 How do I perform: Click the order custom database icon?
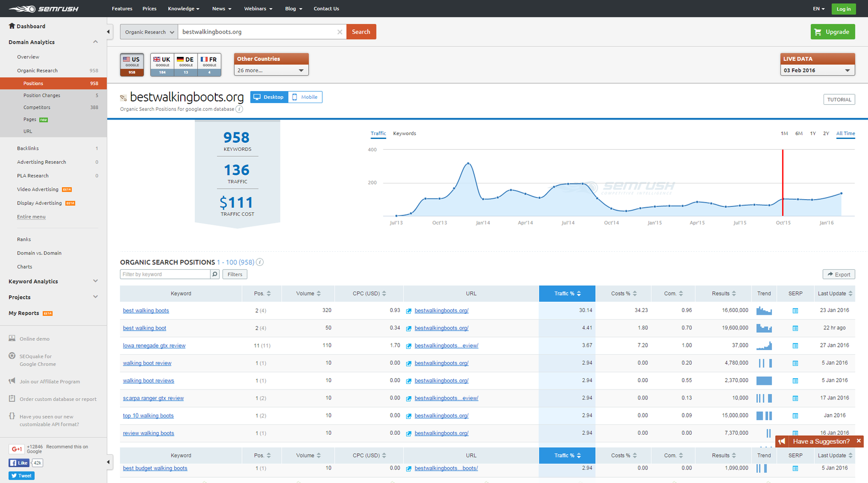click(12, 398)
